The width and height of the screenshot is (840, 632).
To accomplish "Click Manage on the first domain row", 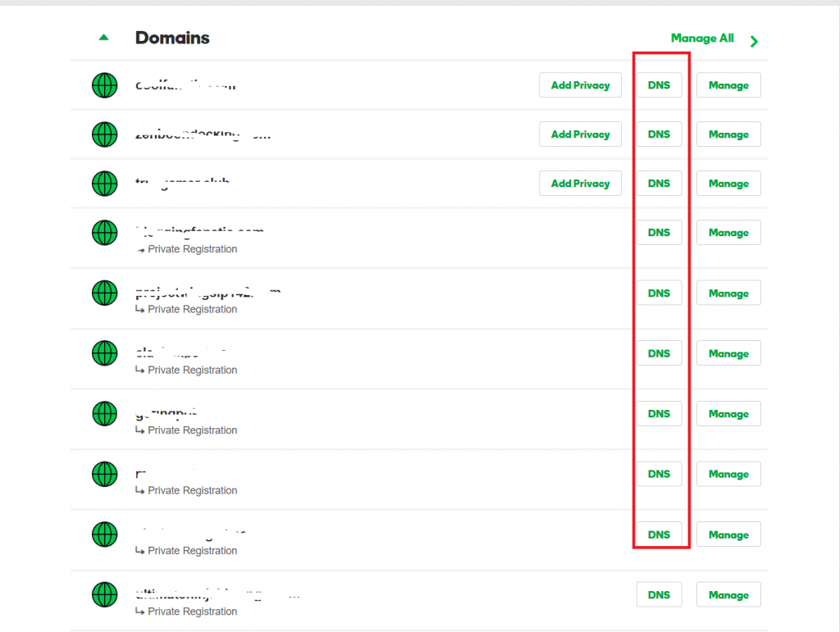I will 728,85.
